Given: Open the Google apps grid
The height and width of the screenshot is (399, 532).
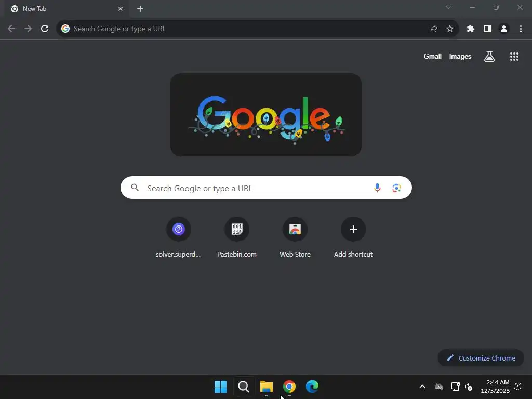Looking at the screenshot, I should [514, 57].
